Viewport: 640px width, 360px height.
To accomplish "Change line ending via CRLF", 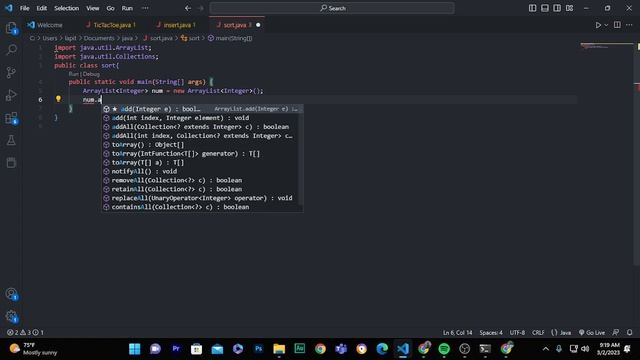I will [538, 333].
